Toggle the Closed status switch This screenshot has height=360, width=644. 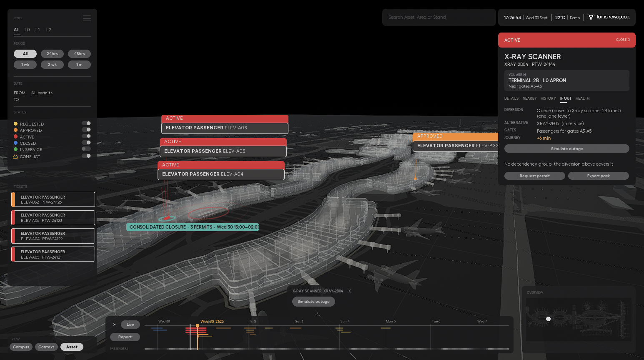click(86, 143)
